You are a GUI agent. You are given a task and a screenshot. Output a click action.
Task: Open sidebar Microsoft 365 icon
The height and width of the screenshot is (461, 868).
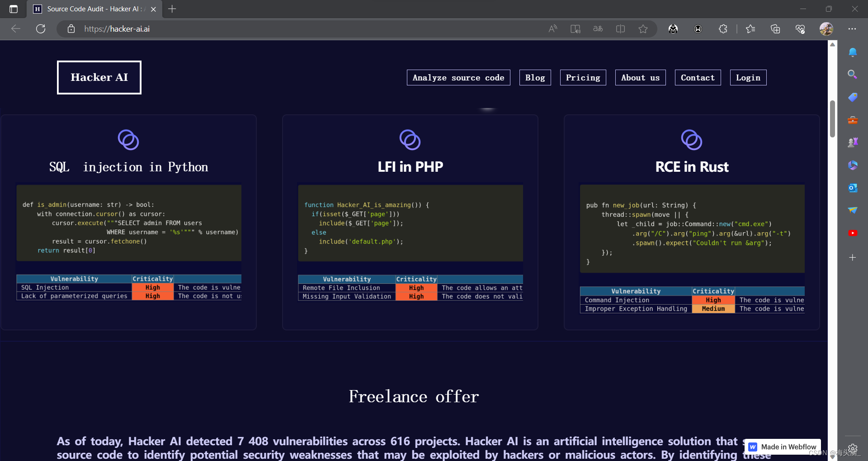coord(853,165)
